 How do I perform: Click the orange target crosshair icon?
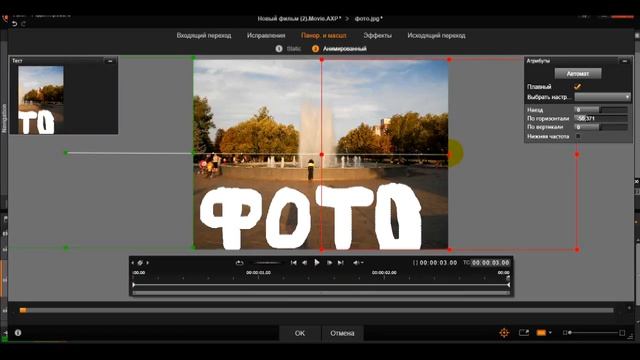tap(504, 333)
